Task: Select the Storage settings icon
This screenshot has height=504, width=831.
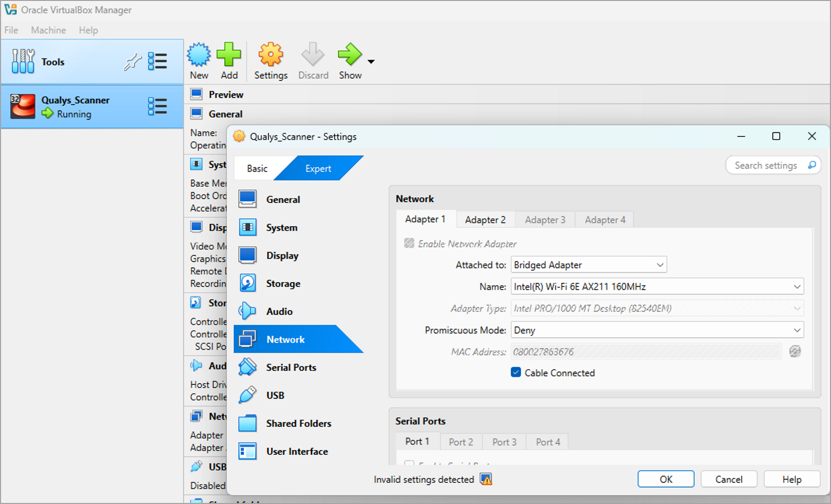Action: coord(247,283)
